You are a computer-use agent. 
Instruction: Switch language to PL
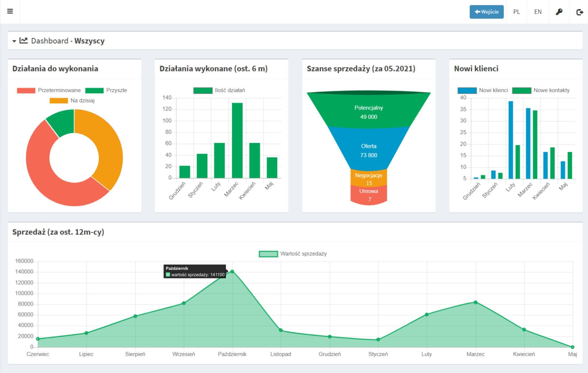click(517, 12)
